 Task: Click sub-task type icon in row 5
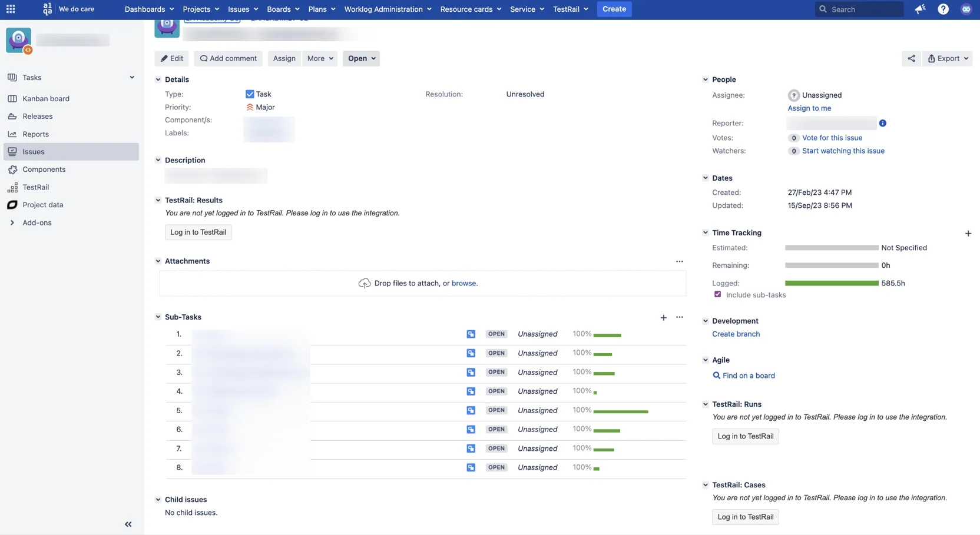471,410
